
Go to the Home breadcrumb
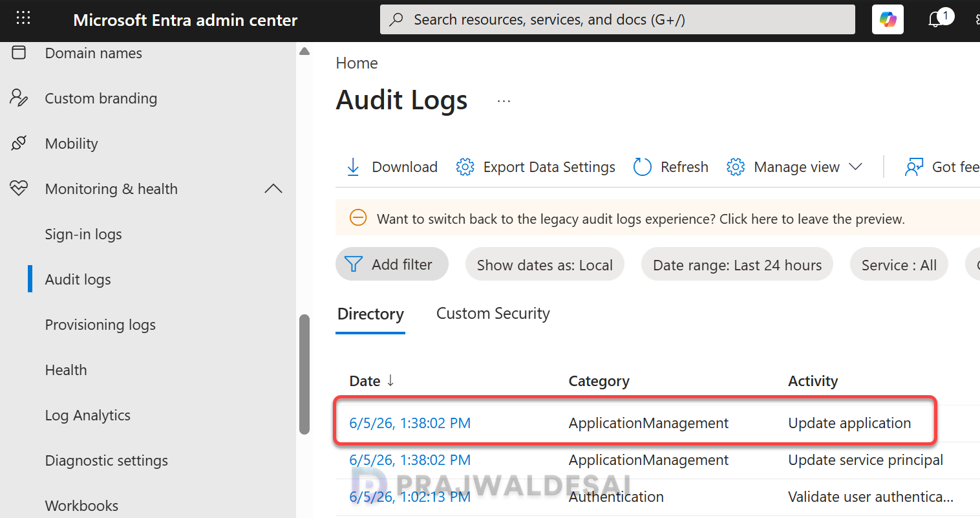coord(357,63)
